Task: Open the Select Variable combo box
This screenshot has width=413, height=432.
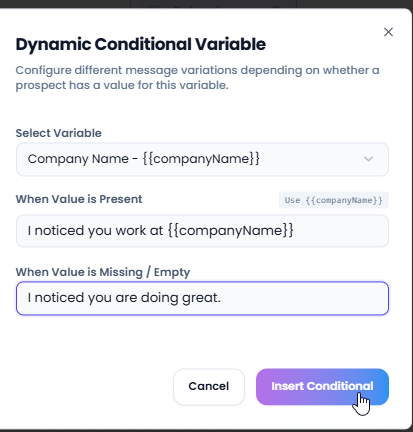Action: point(202,159)
